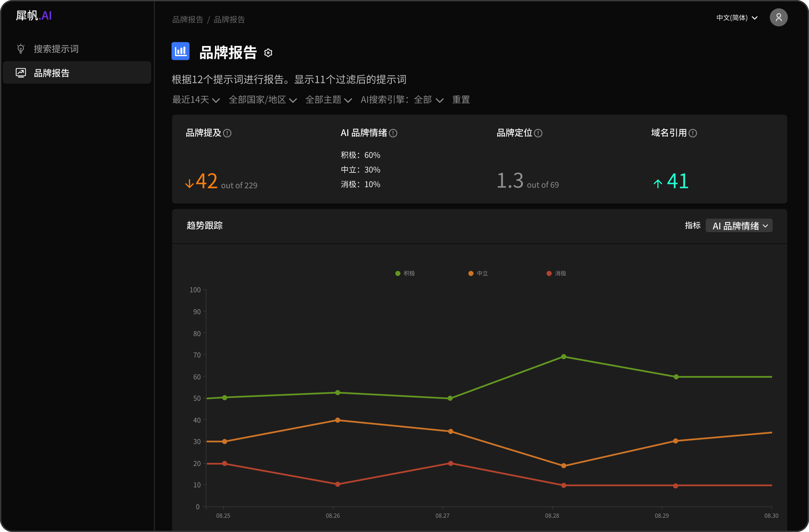Click info icon next to 域名引用
This screenshot has width=809, height=532.
click(x=692, y=133)
